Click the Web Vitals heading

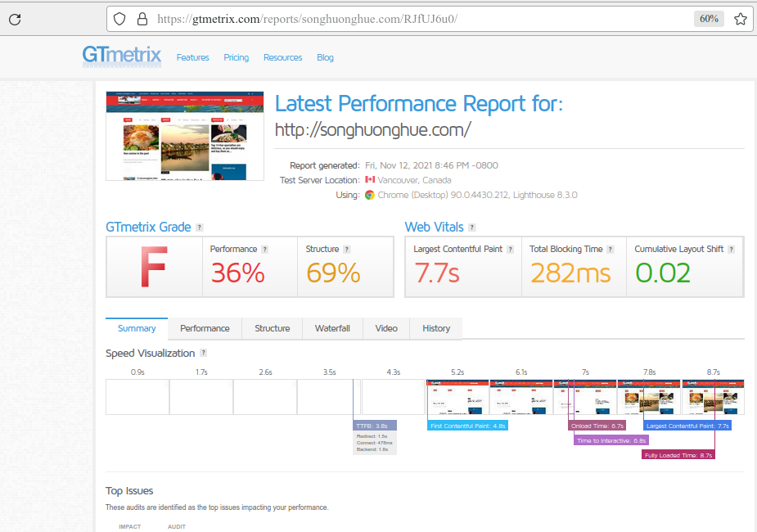(x=434, y=227)
